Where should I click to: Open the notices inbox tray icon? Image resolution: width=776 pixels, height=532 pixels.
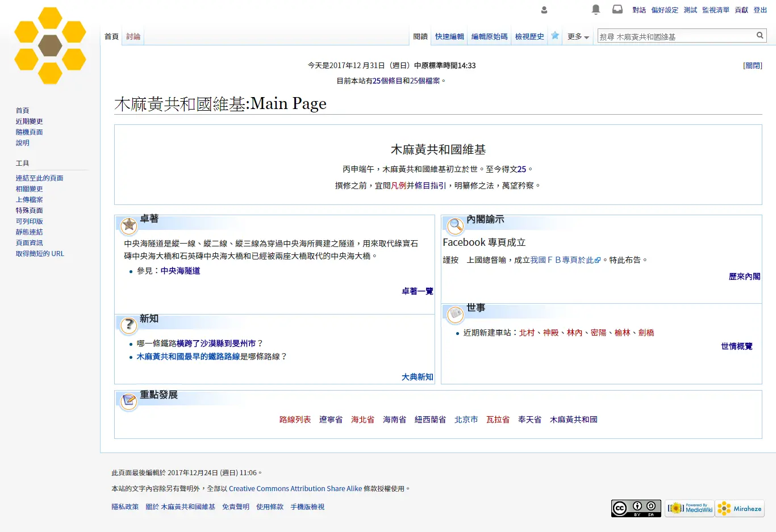617,10
